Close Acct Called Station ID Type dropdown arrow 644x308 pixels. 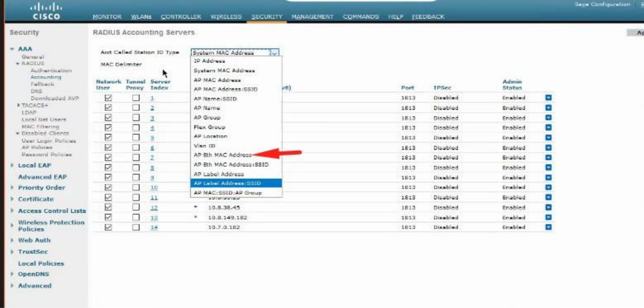(x=275, y=53)
